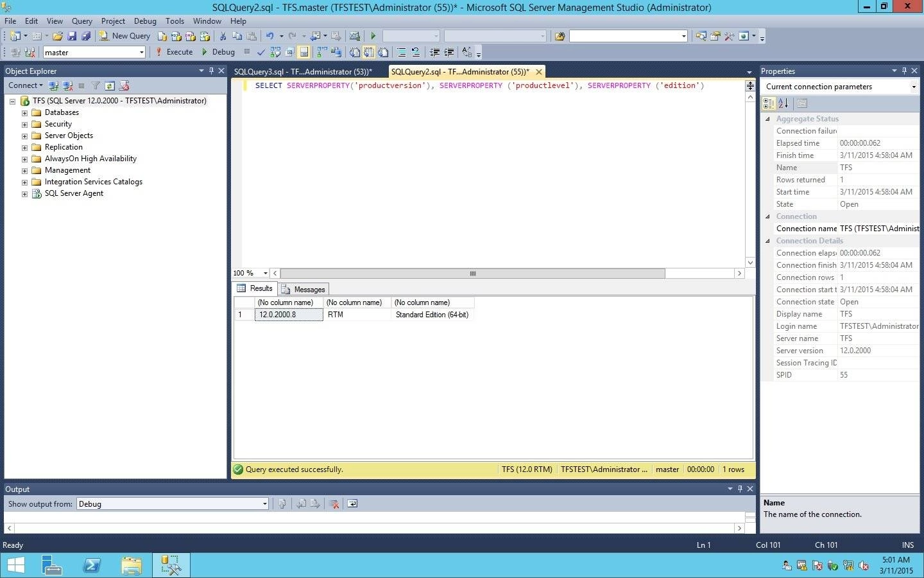
Task: Toggle Include Client Statistics
Action: (336, 52)
